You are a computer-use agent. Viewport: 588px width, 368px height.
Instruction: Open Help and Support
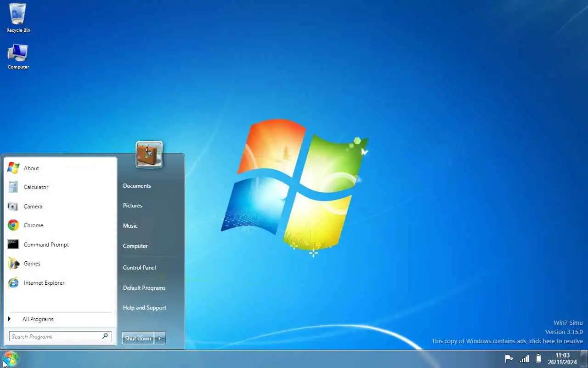(145, 308)
